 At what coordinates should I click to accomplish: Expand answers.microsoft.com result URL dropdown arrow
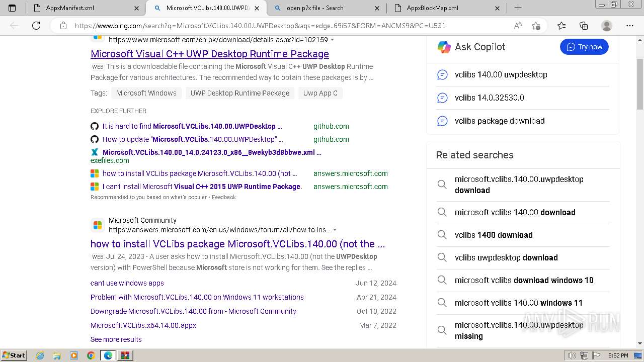point(335,230)
